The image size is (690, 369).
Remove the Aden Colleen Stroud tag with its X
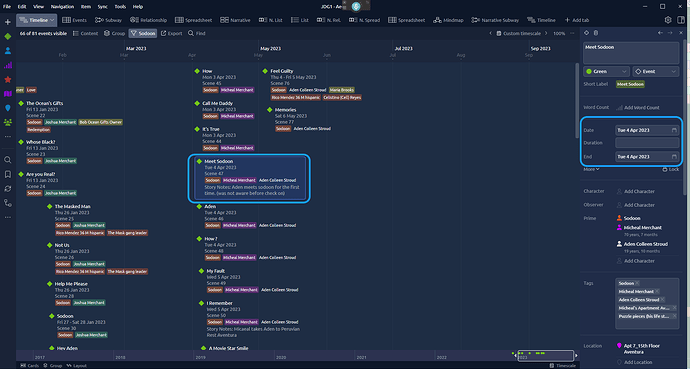pos(662,300)
